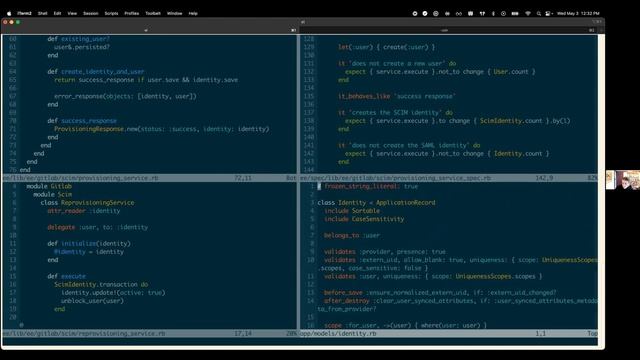This screenshot has width=640, height=360.
Task: Click the webcam video thumbnail
Action: tap(622, 180)
